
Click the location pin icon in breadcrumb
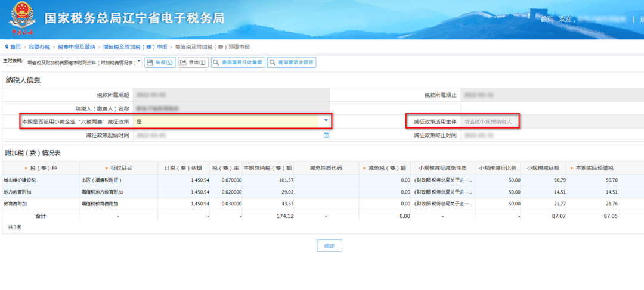[x=7, y=47]
